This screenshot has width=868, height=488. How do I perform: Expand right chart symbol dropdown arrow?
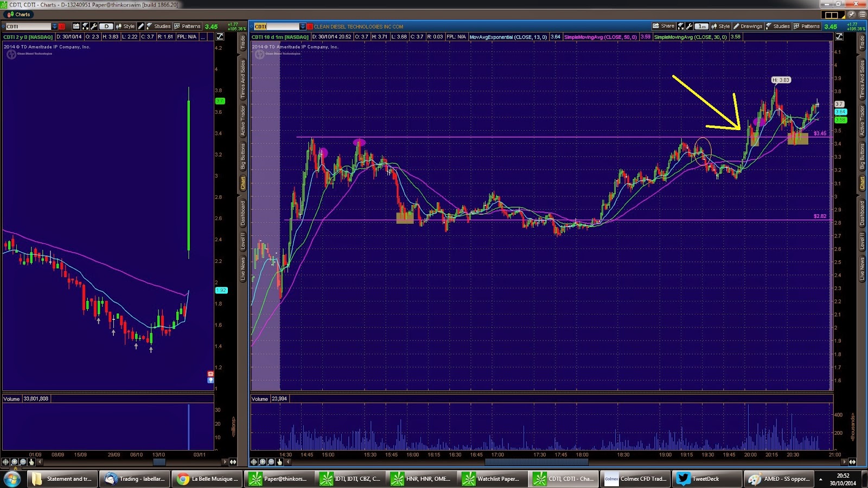303,26
